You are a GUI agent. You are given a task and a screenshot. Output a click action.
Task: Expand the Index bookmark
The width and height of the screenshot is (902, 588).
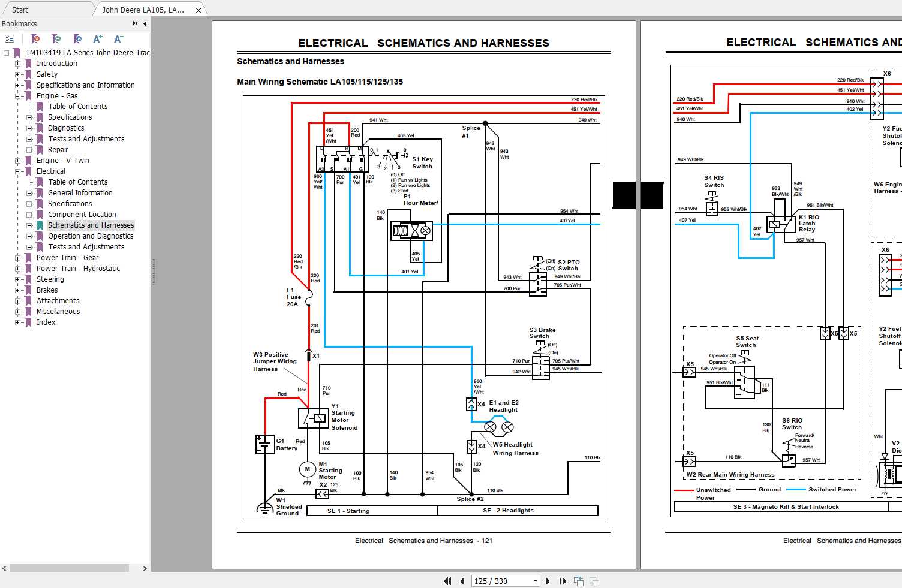pyautogui.click(x=18, y=322)
